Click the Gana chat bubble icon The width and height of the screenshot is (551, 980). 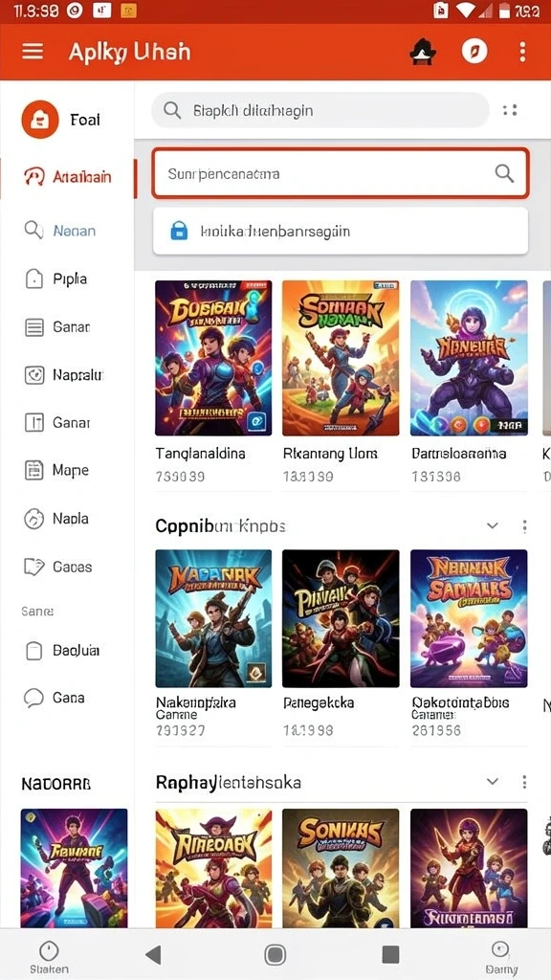tap(33, 698)
